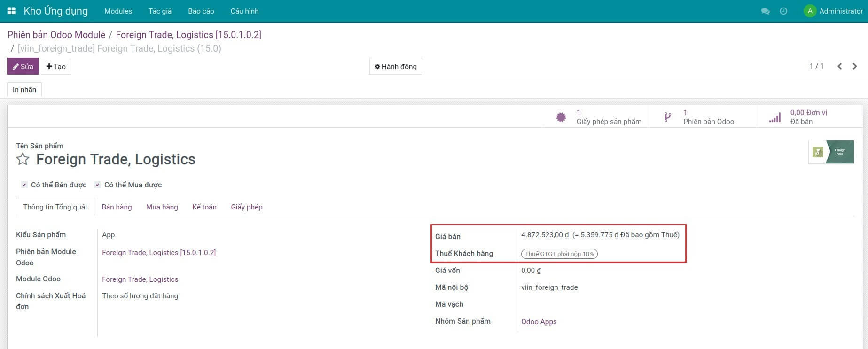Go to previous record arrow
This screenshot has height=349, width=868.
pyautogui.click(x=839, y=66)
